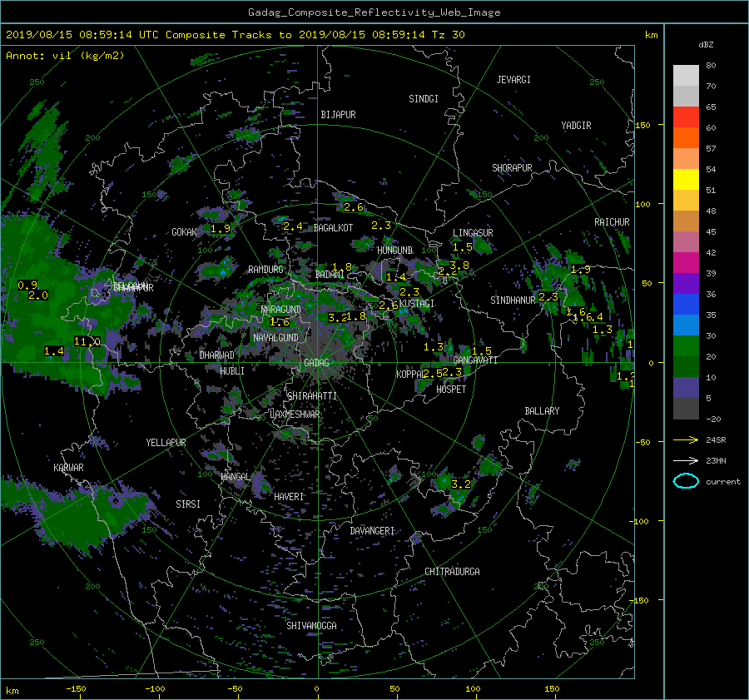Image resolution: width=749 pixels, height=700 pixels.
Task: Click the HOSPET city label
Action: coord(451,390)
